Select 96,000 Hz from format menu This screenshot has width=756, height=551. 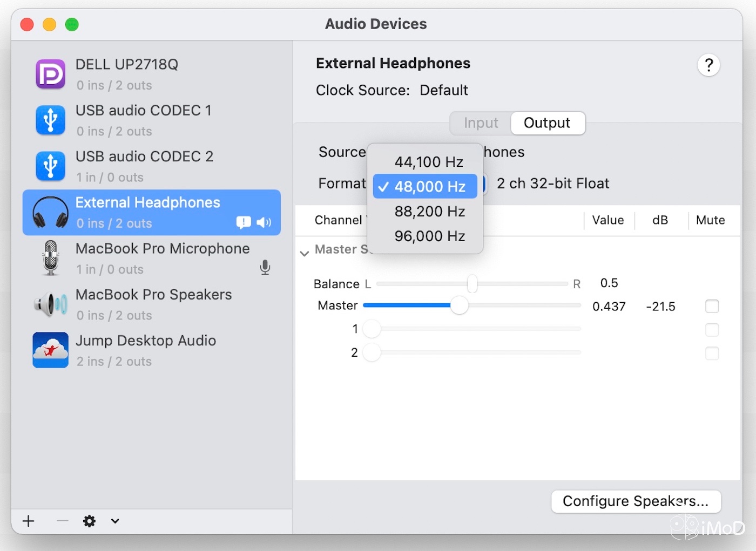coord(429,236)
